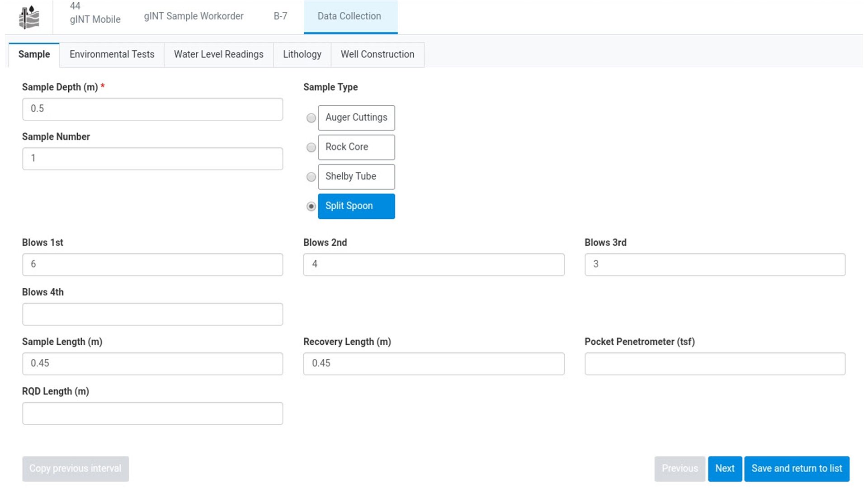The height and width of the screenshot is (488, 868).
Task: Select the Data Collection header tab
Action: 349,16
